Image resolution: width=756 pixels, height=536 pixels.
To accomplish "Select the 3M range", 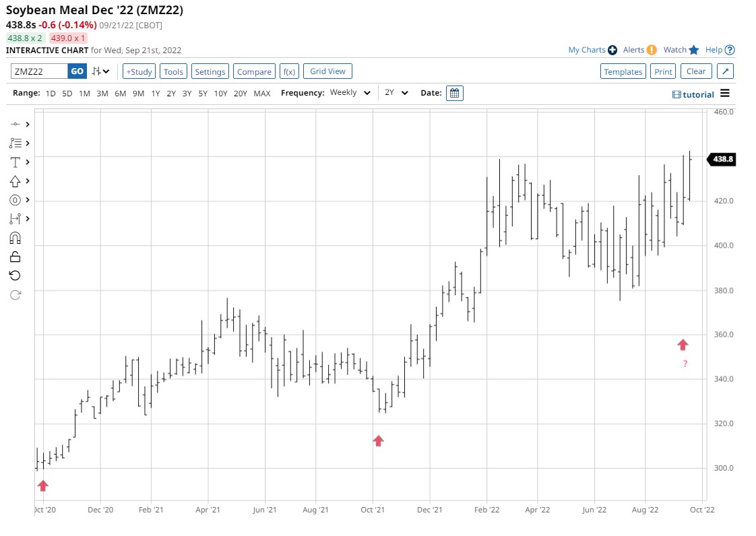I will point(102,94).
